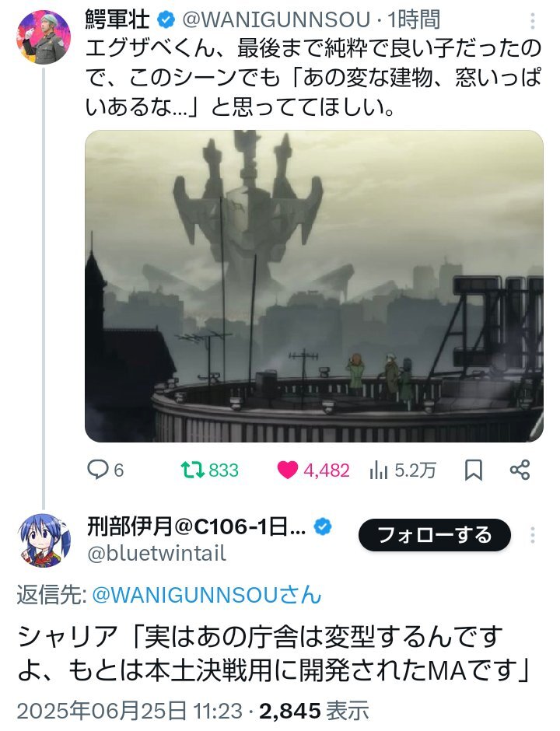Click the reply speech bubble icon
The width and height of the screenshot is (560, 731).
[98, 470]
